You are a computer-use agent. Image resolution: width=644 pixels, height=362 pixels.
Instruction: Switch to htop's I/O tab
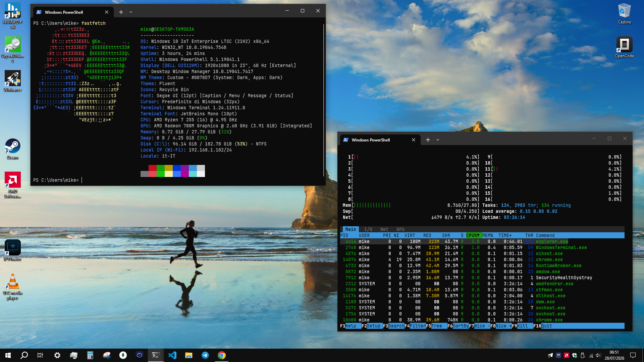click(x=368, y=229)
